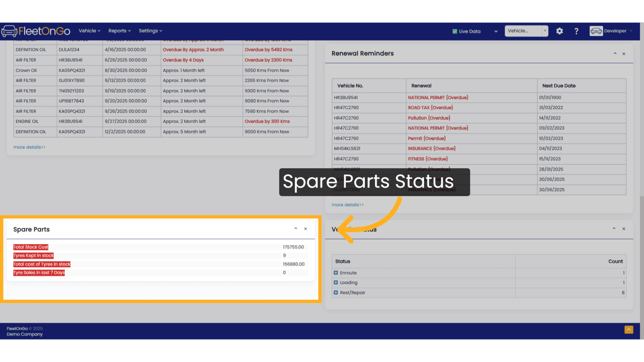
Task: Click Total cost of Tyres in stock
Action: click(x=42, y=264)
